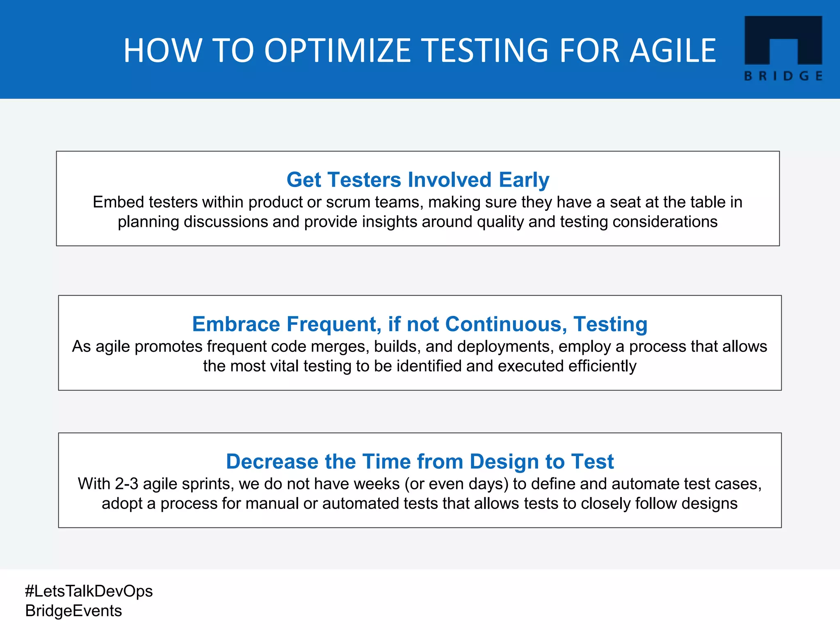
Task: Click the line starting 'adopt a process for manual'
Action: [420, 504]
